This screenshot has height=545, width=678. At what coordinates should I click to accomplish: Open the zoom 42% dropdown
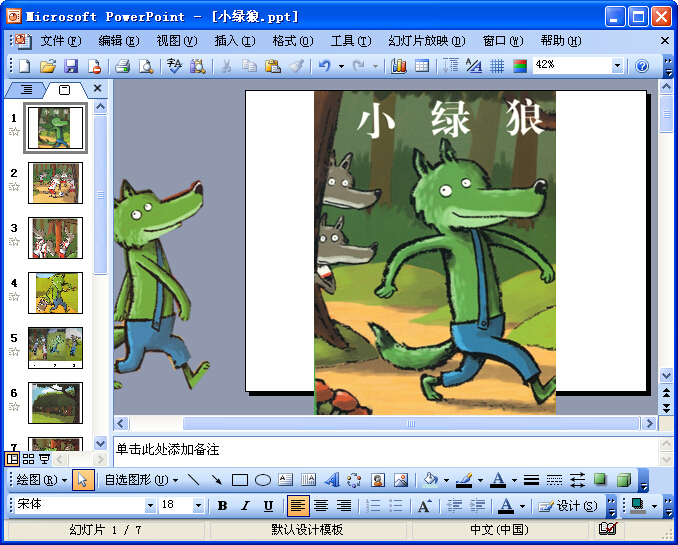617,66
